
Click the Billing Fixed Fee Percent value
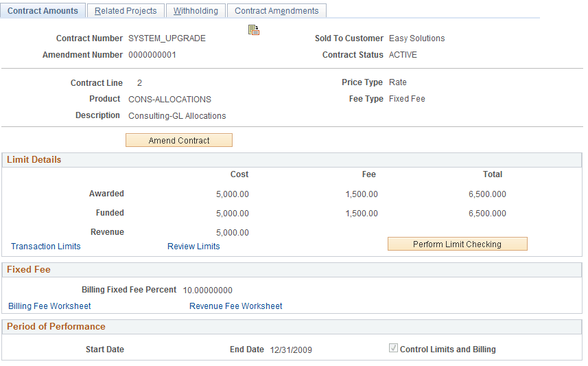(x=207, y=290)
